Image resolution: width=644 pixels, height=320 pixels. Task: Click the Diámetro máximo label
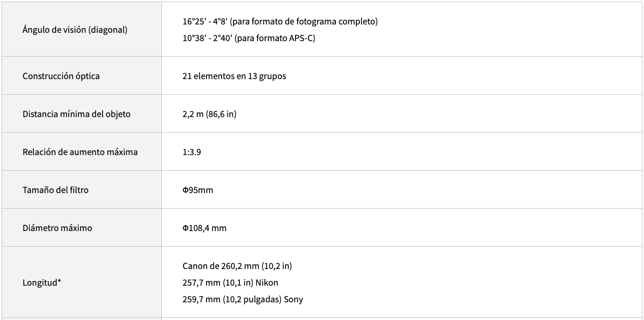click(57, 228)
